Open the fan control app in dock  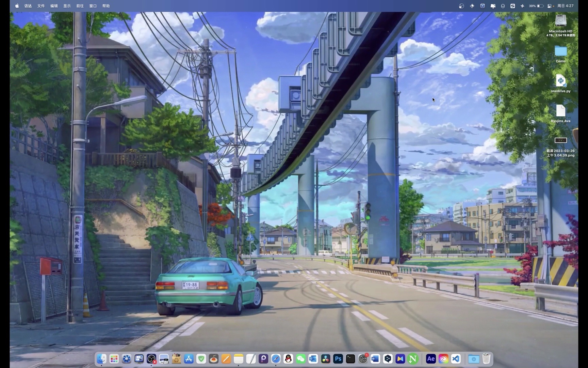click(x=126, y=359)
